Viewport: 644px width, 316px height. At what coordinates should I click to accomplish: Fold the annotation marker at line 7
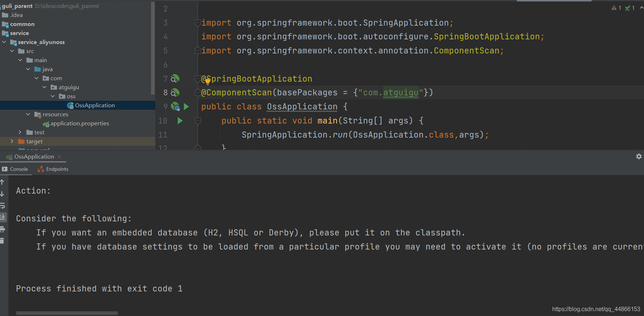pyautogui.click(x=198, y=79)
